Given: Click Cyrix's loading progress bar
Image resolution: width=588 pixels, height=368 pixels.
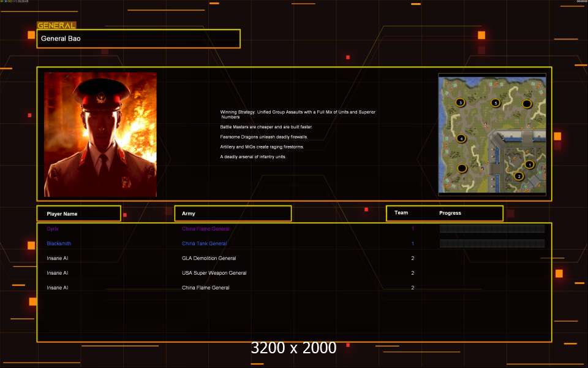Looking at the screenshot, I should (x=492, y=229).
